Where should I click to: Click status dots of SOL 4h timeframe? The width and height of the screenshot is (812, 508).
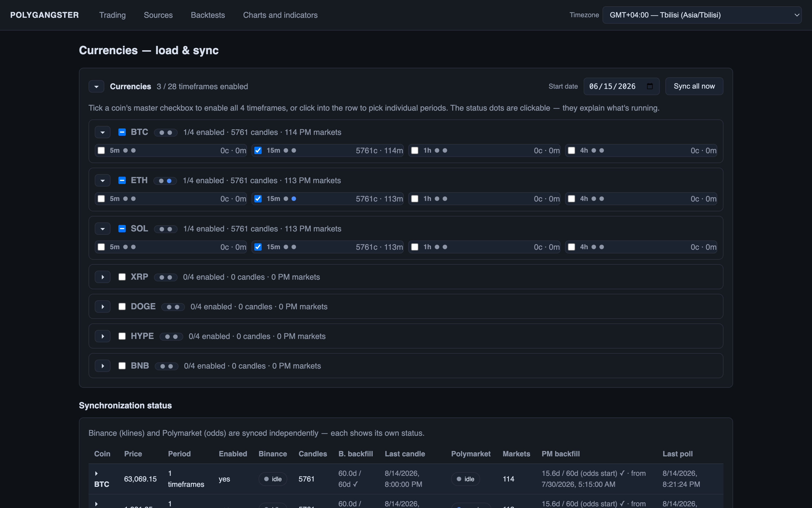pos(598,247)
